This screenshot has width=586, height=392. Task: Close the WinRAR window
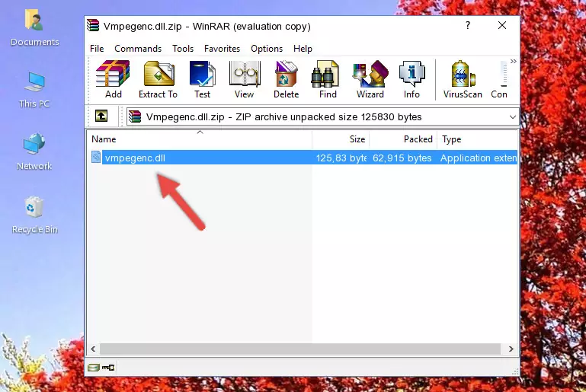pos(502,25)
